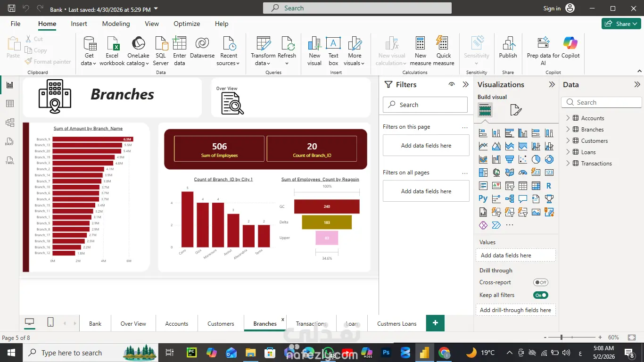Select the R script visual
644x362 pixels.
tap(549, 186)
